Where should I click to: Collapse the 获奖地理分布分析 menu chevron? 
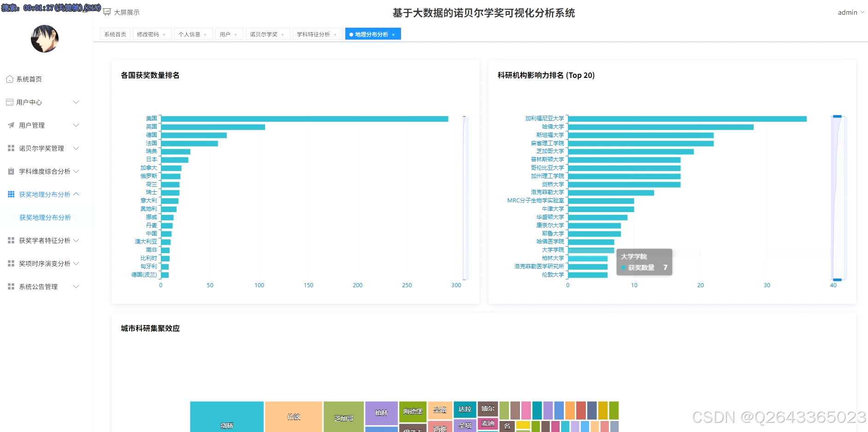click(x=76, y=195)
